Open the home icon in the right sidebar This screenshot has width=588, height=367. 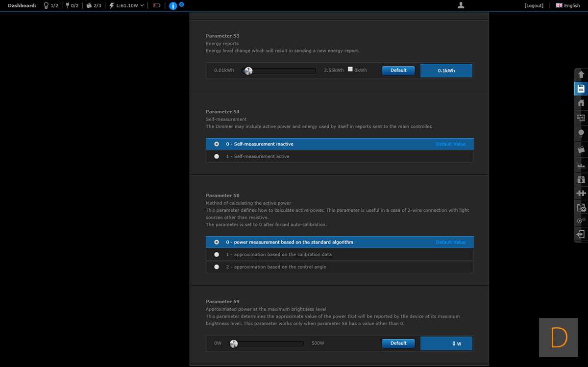pos(581,103)
